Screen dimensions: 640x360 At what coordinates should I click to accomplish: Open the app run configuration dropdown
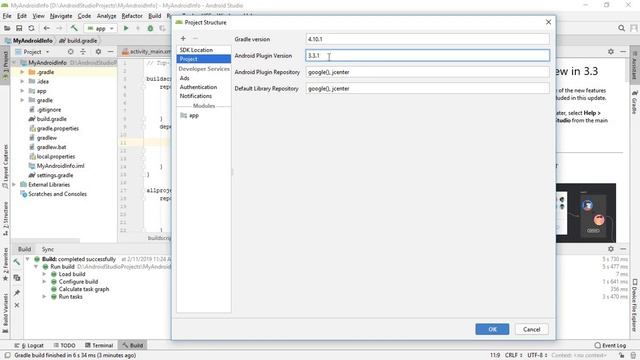pos(100,28)
